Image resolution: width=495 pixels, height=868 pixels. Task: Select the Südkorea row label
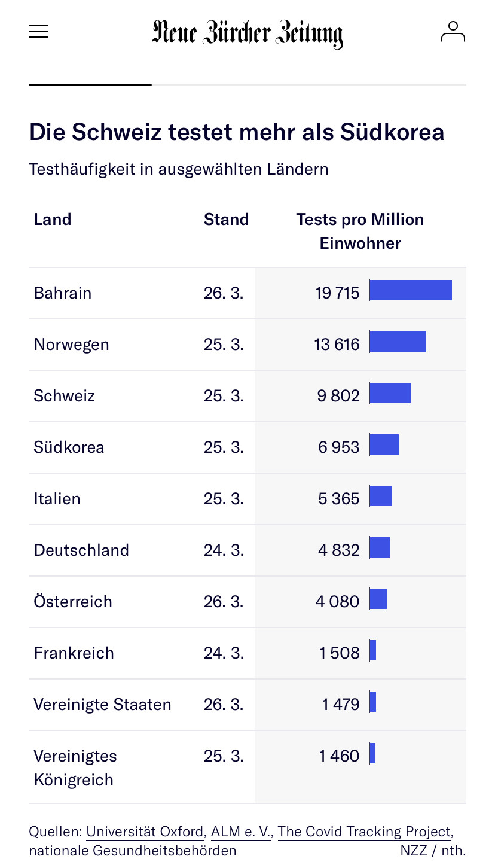(x=69, y=447)
